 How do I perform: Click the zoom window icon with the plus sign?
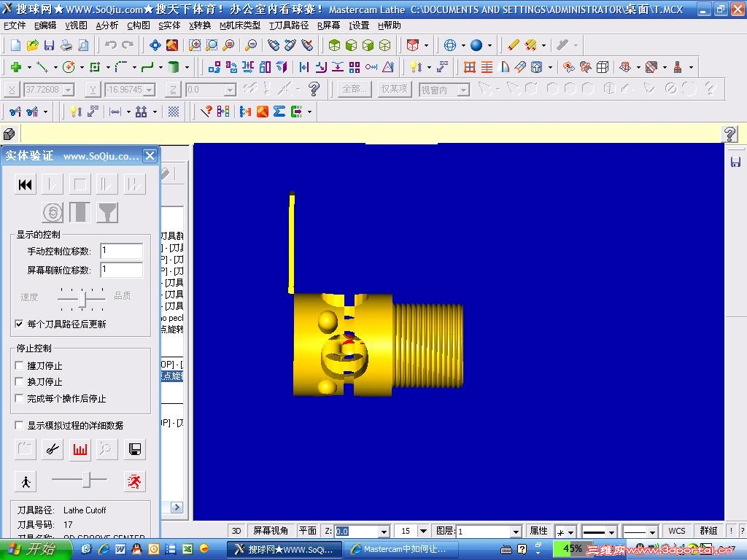pyautogui.click(x=194, y=45)
